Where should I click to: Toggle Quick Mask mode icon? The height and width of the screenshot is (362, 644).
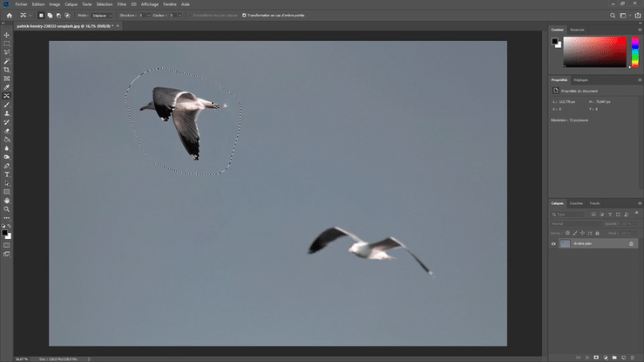coord(7,245)
